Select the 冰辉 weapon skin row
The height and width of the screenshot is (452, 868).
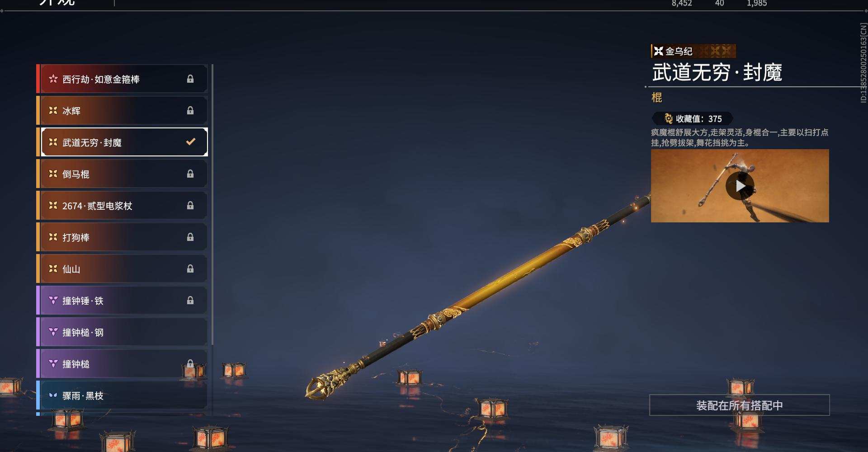click(122, 111)
